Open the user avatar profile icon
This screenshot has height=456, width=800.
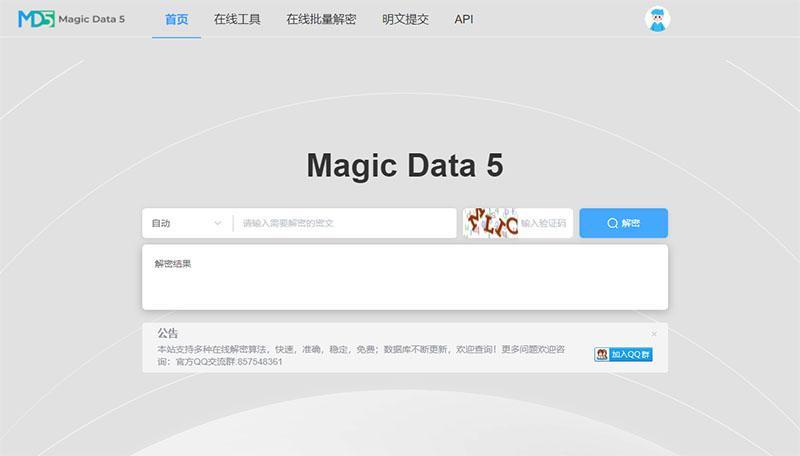coord(657,19)
